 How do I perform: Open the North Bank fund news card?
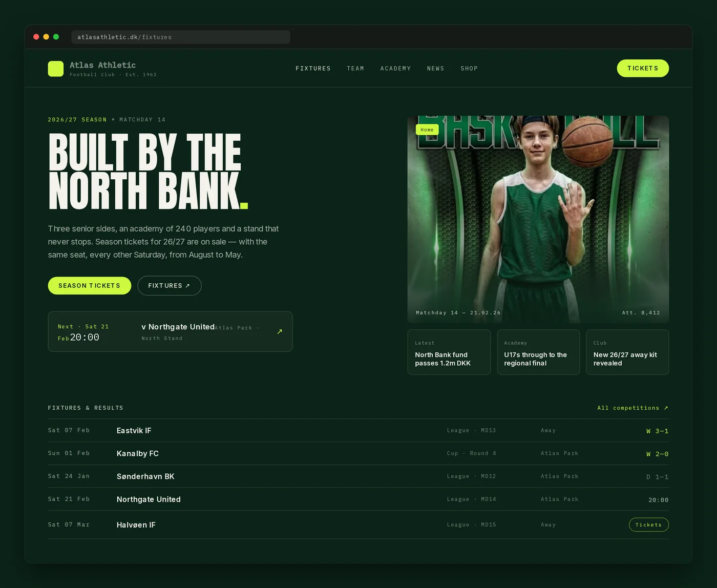[449, 352]
